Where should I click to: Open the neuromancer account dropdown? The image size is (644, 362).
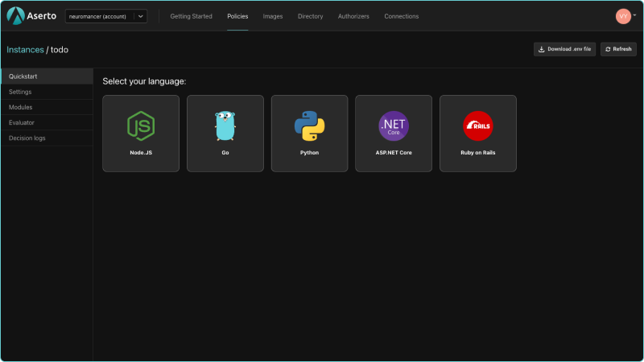click(106, 16)
